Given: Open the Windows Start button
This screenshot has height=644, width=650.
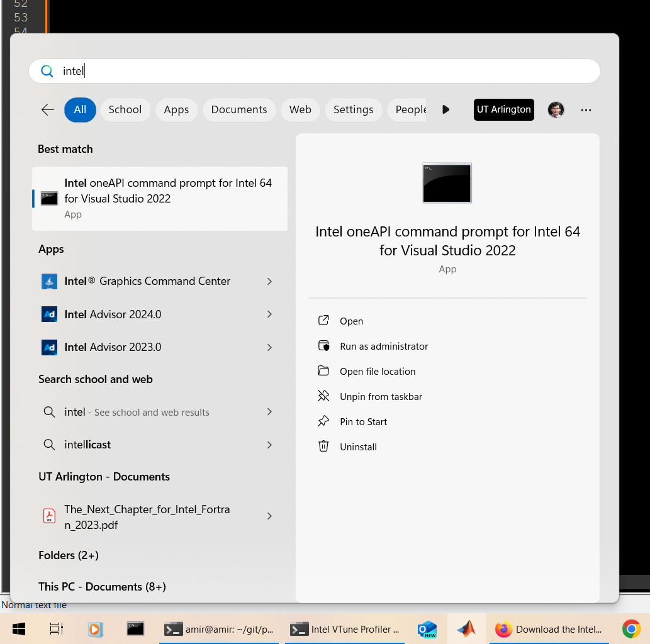Looking at the screenshot, I should (x=19, y=629).
